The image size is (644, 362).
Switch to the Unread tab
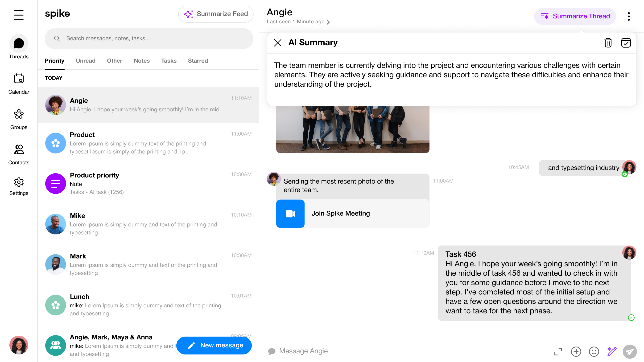[x=86, y=61]
